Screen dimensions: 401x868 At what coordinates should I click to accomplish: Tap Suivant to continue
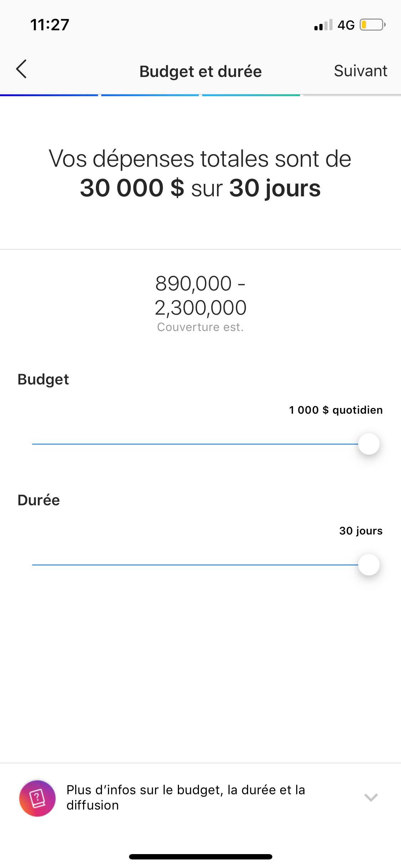(x=360, y=71)
